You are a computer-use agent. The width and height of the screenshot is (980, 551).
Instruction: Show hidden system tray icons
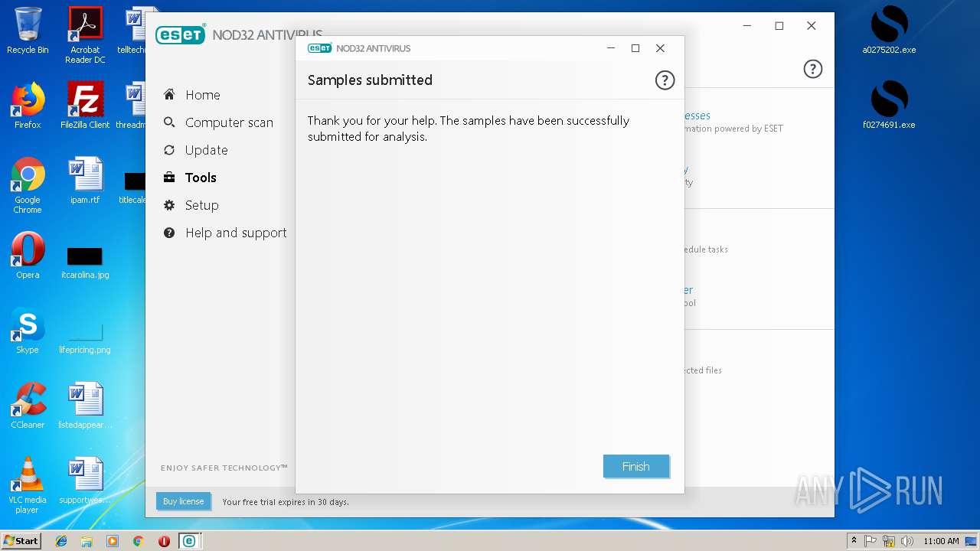click(854, 541)
